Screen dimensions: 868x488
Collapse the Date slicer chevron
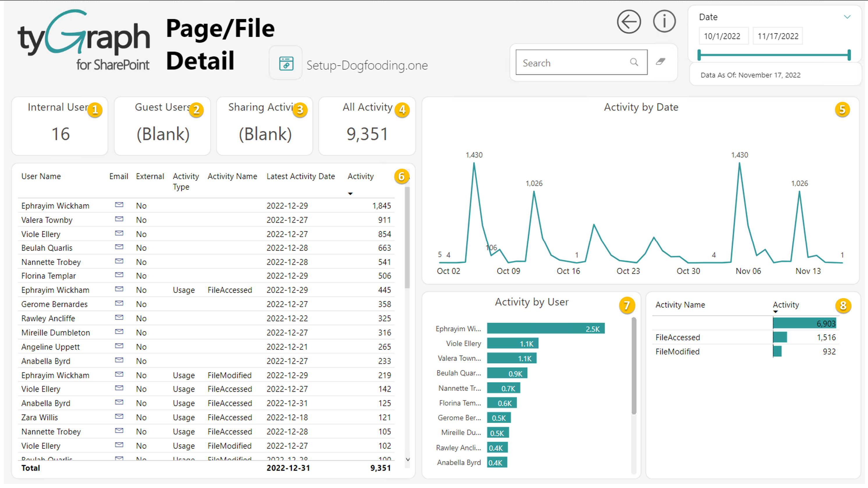pos(847,17)
